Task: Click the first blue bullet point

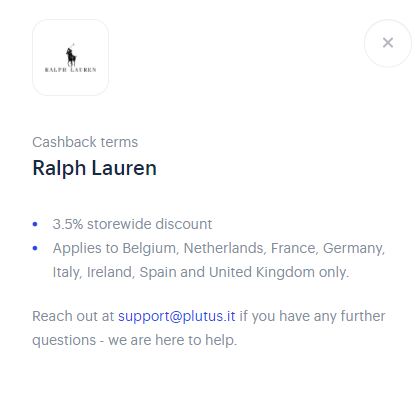Action: (x=35, y=224)
